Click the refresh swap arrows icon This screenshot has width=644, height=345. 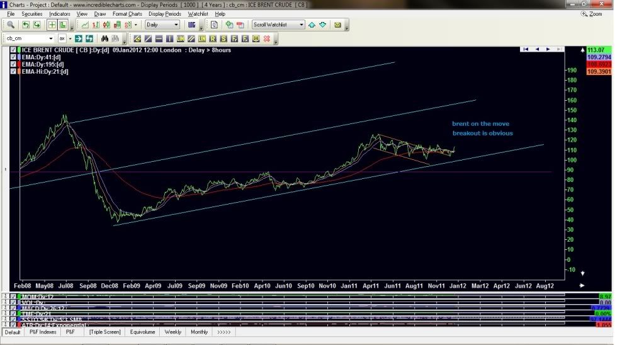tap(89, 38)
